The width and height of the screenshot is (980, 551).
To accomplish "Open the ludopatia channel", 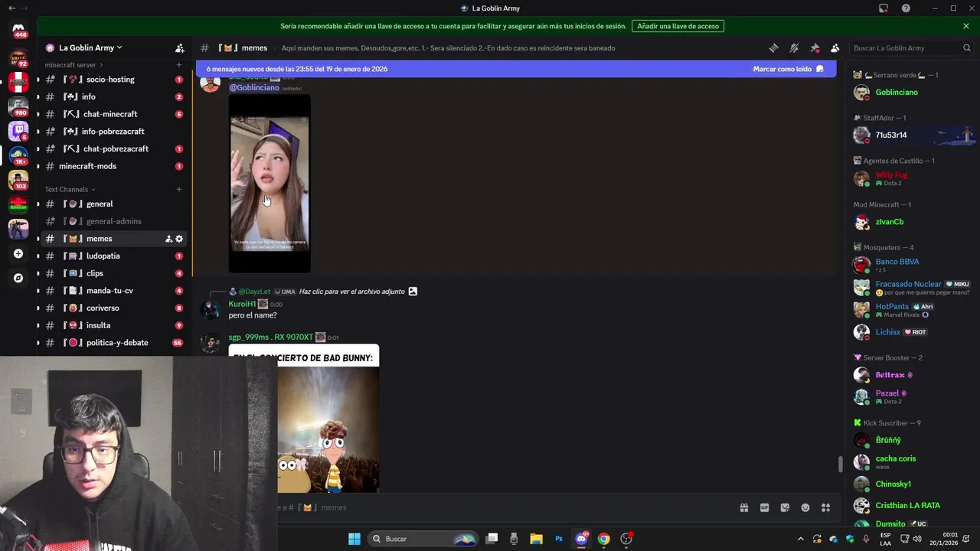I will pyautogui.click(x=114, y=256).
